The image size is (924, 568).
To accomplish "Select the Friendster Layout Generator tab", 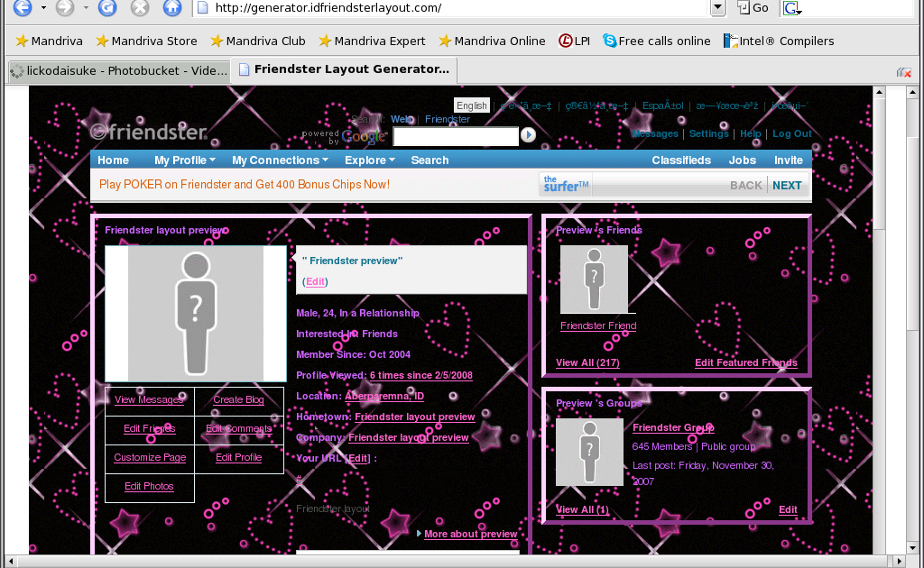I will (345, 69).
